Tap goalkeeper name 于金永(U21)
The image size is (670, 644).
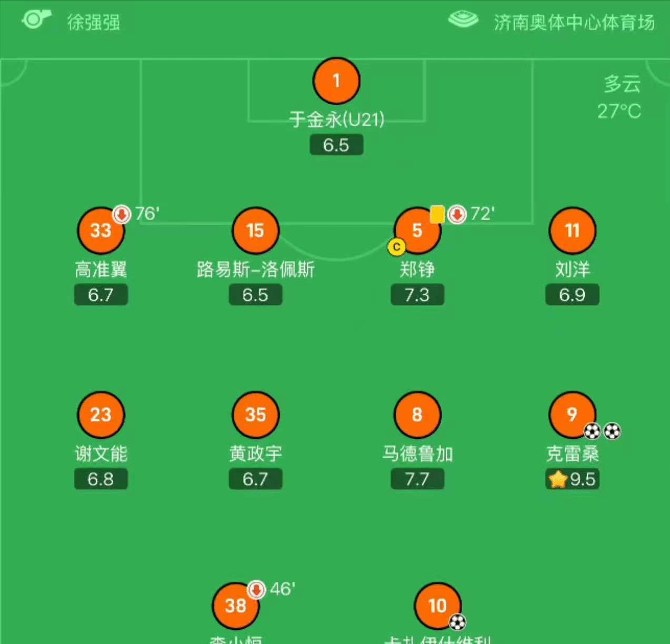(336, 119)
